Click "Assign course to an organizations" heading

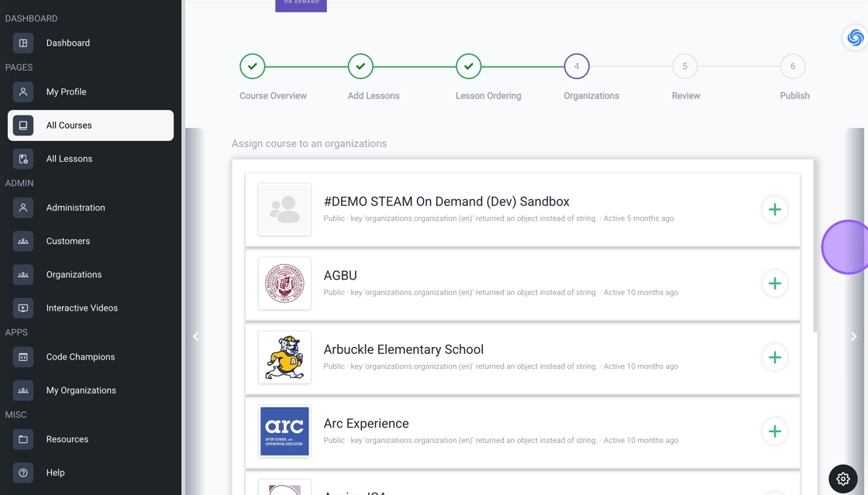(x=309, y=144)
